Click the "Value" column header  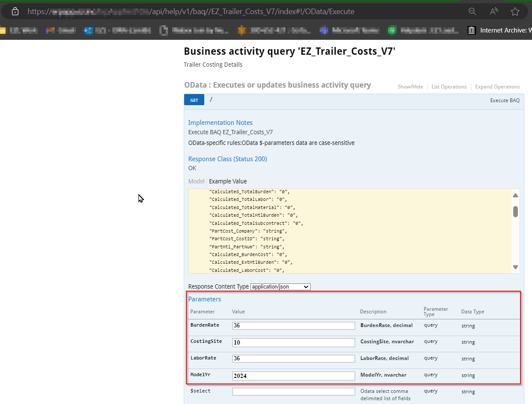pos(238,312)
